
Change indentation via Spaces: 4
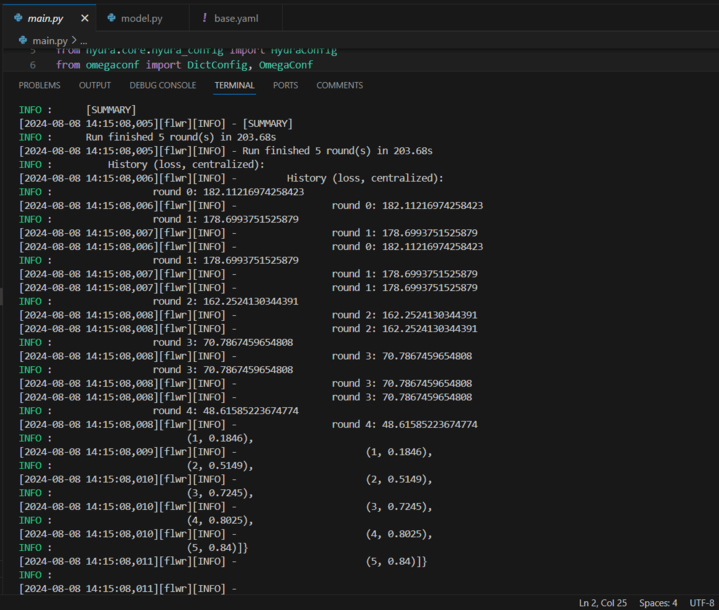pyautogui.click(x=660, y=603)
